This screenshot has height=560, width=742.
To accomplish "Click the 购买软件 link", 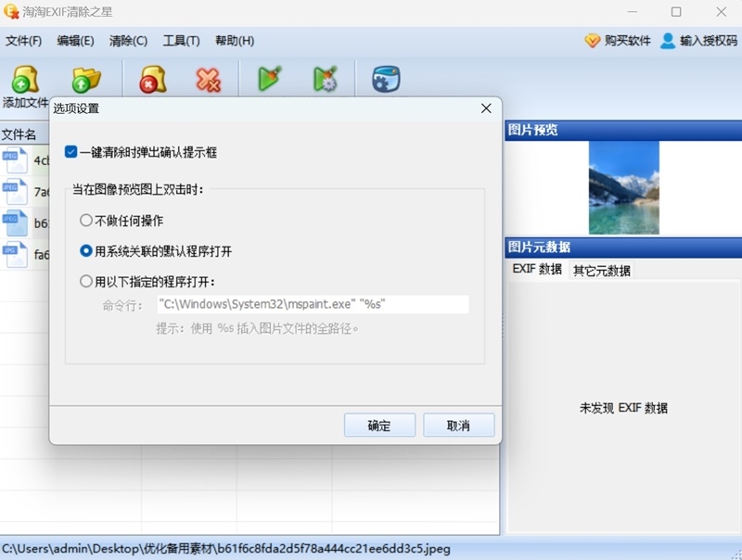I will [x=628, y=41].
